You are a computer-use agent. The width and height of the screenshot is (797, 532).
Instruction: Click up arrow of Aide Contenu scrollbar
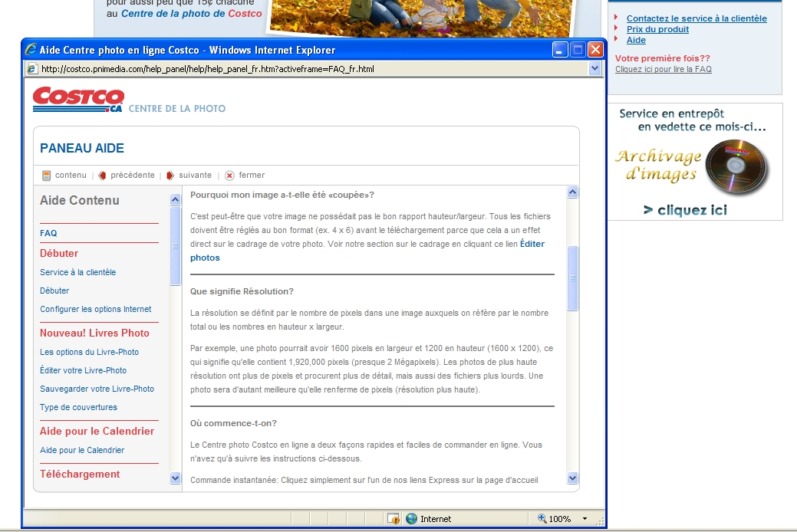tap(176, 199)
